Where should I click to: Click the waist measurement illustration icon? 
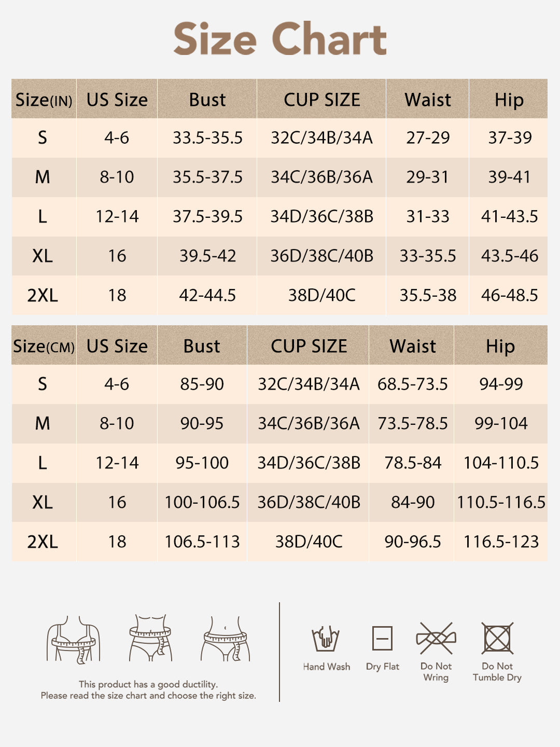[x=150, y=638]
